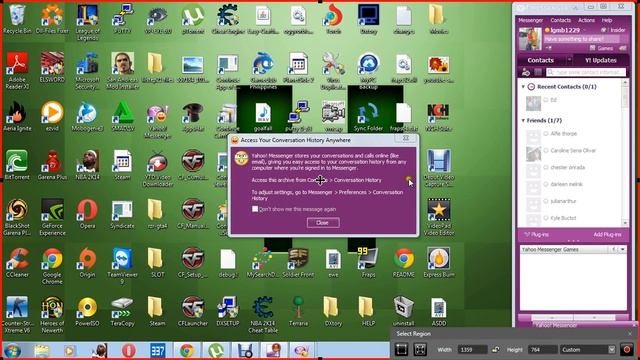Open the Help menu in Yahoo Messenger
Image resolution: width=640 pixels, height=360 pixels.
pyautogui.click(x=607, y=20)
